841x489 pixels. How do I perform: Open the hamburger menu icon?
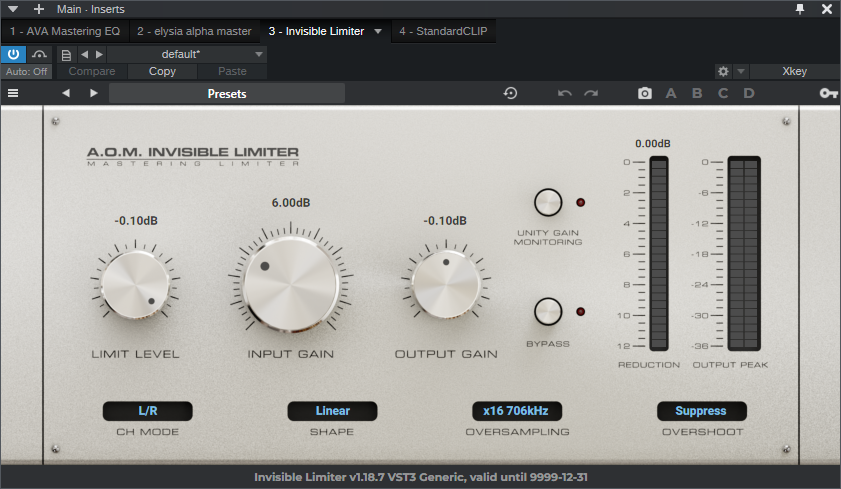13,93
